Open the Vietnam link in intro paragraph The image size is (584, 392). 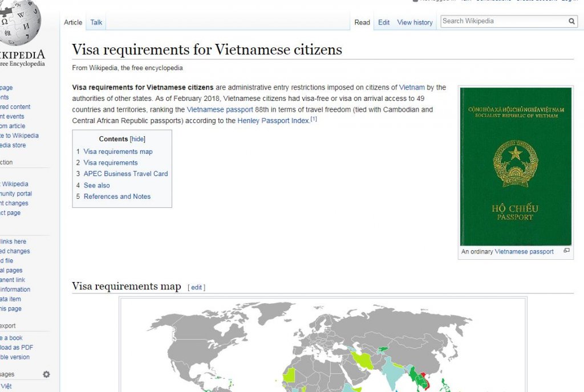pyautogui.click(x=412, y=87)
